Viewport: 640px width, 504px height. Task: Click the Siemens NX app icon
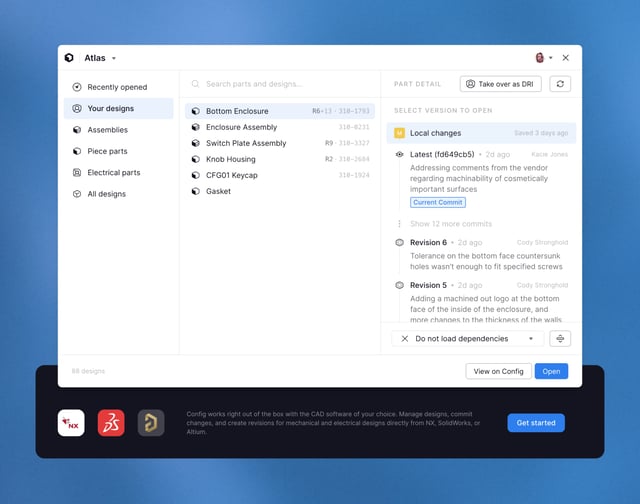pyautogui.click(x=71, y=423)
